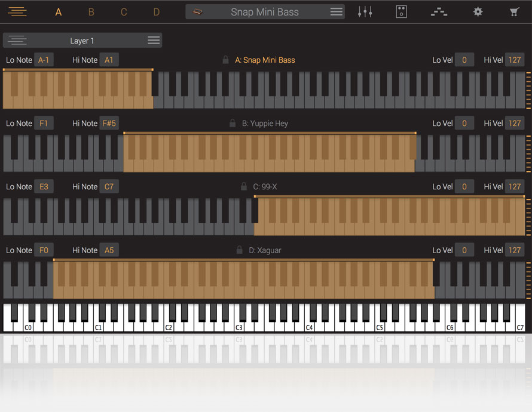The height and width of the screenshot is (412, 532).
Task: Click the C: 99-X part name
Action: coord(265,187)
